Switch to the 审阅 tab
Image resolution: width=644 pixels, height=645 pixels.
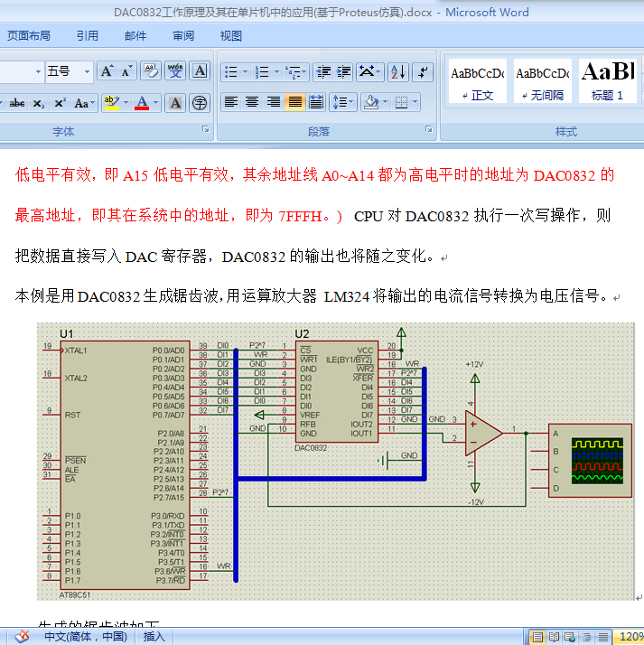[x=183, y=36]
